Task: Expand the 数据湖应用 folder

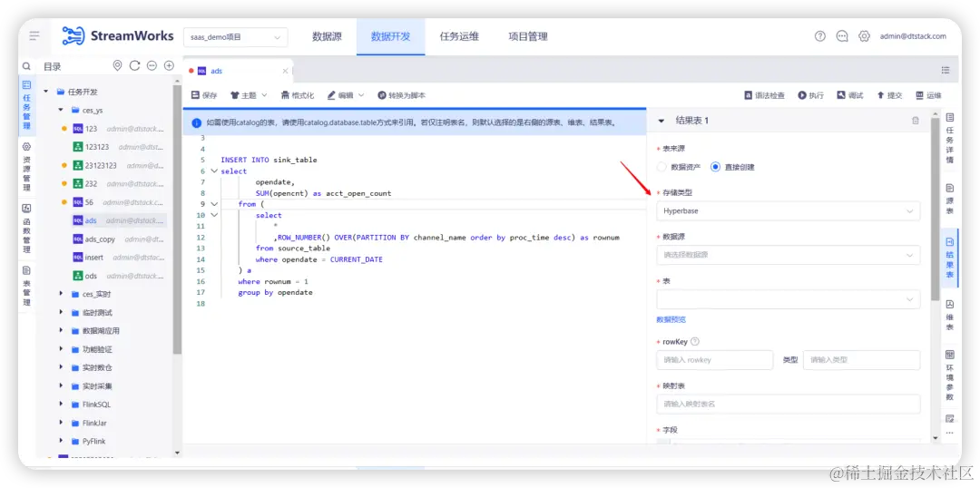Action: [x=61, y=330]
